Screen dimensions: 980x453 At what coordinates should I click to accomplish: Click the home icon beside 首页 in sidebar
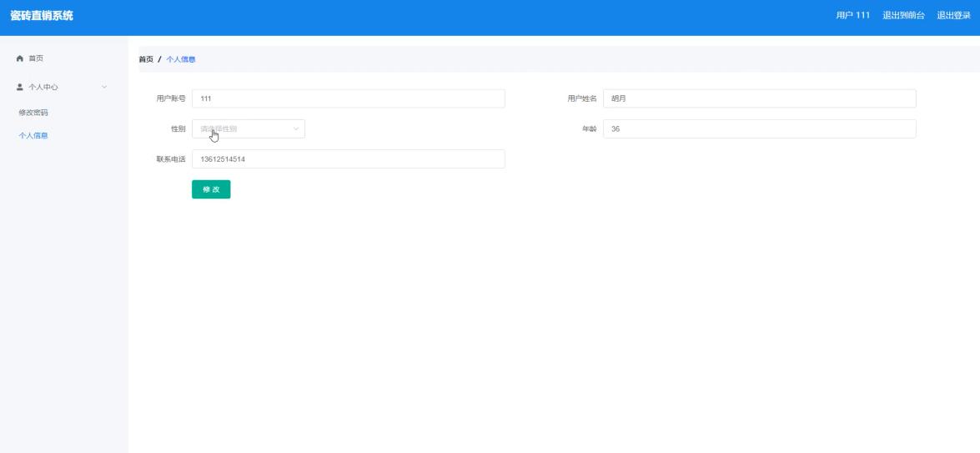pos(20,58)
